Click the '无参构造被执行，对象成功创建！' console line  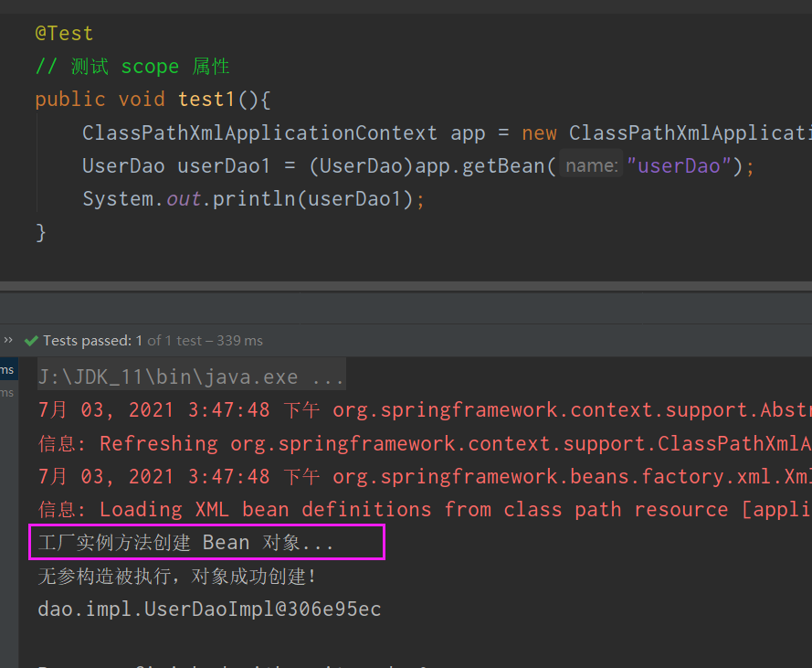177,577
